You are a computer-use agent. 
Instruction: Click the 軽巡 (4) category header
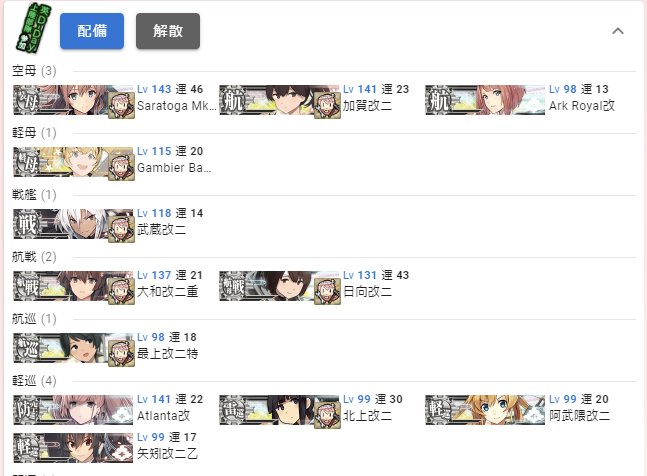(34, 381)
